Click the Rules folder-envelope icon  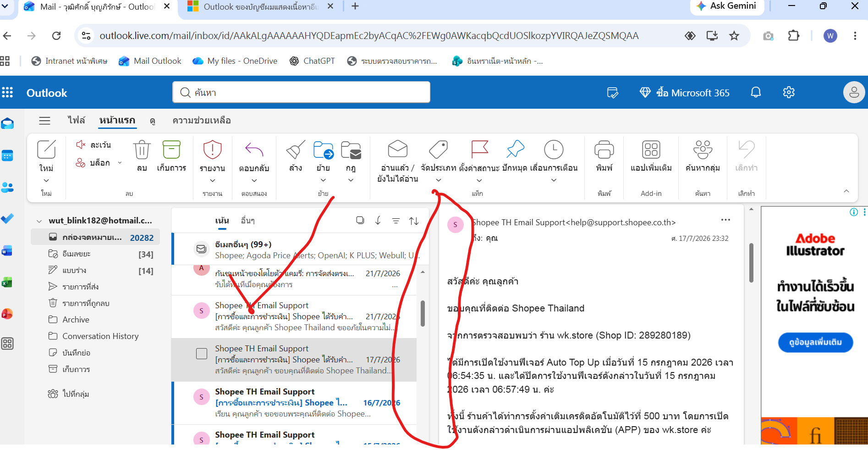tap(351, 150)
